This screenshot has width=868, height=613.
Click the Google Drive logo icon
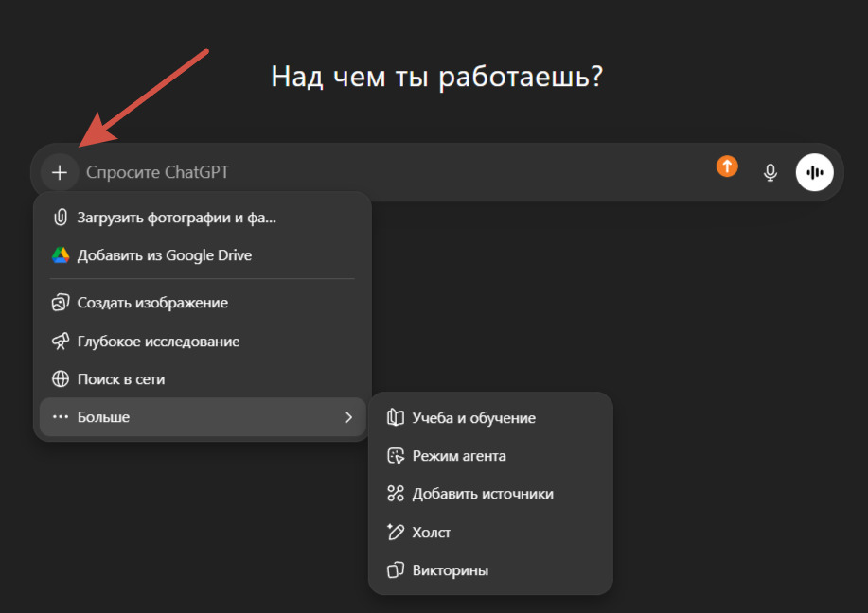tap(61, 255)
